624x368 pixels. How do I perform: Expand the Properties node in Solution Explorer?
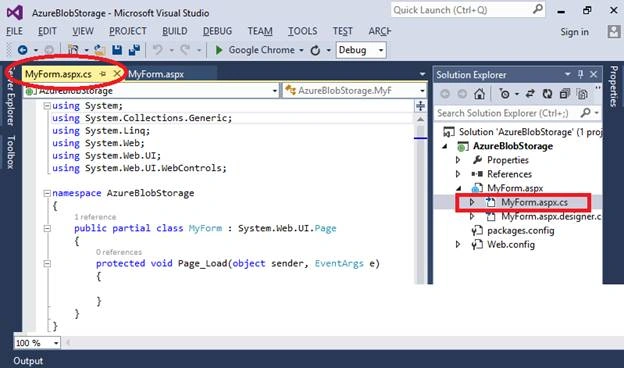[x=458, y=160]
